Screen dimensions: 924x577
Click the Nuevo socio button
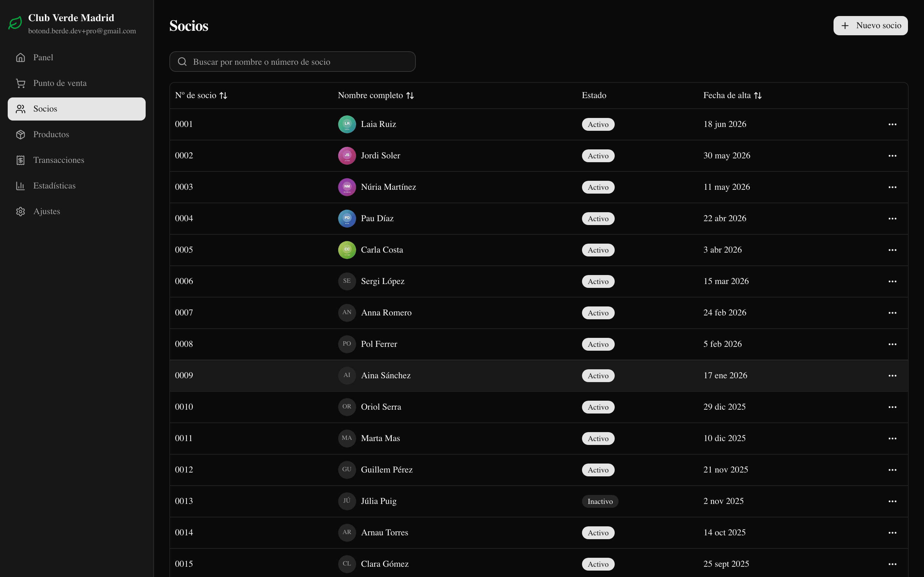click(x=870, y=26)
